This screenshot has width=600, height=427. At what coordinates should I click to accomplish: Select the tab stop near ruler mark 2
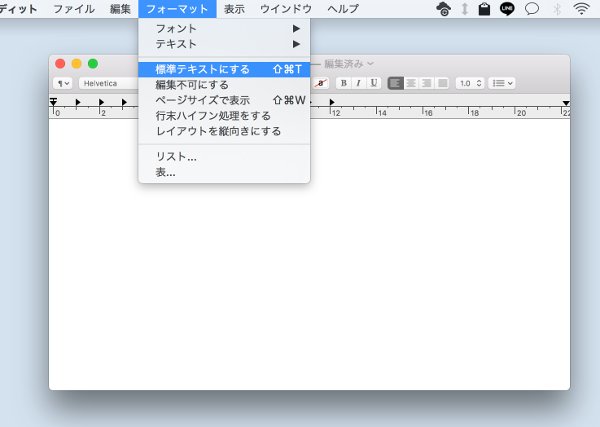coord(101,102)
